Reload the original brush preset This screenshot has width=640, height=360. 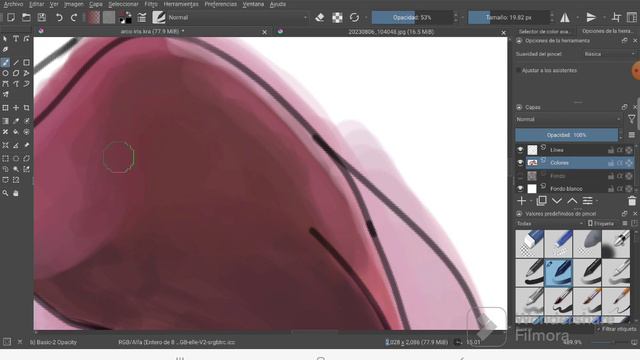pyautogui.click(x=354, y=18)
